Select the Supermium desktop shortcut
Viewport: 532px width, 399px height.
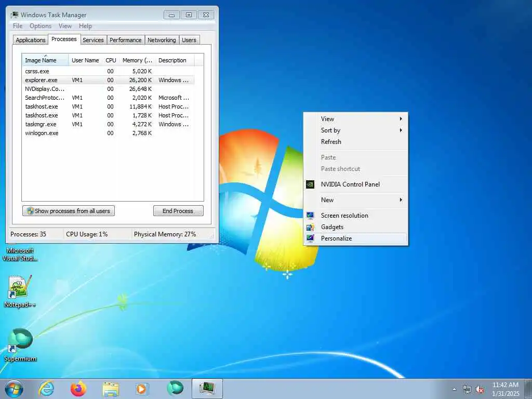click(x=20, y=345)
